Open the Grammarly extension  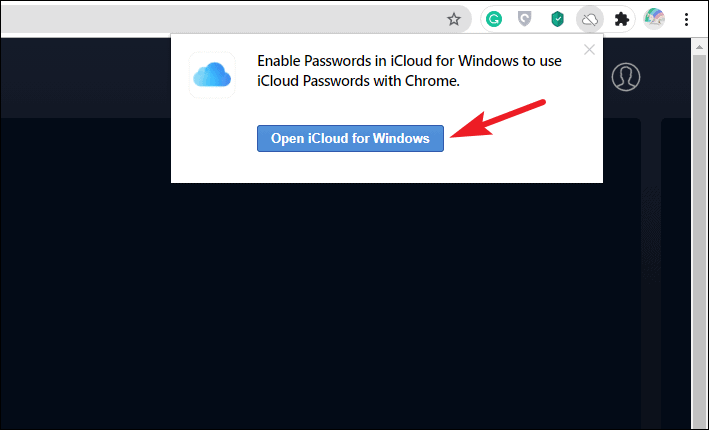tap(494, 19)
